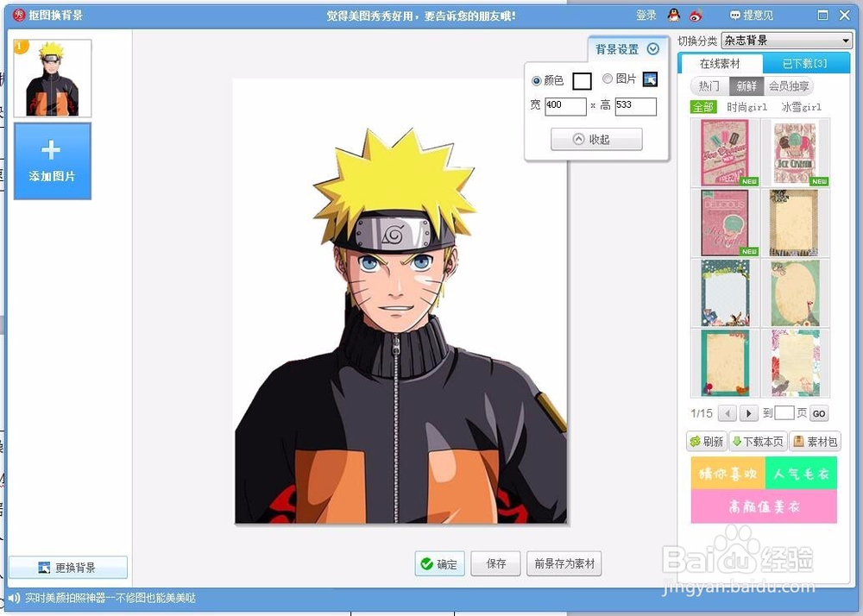The image size is (863, 616).
Task: Choose the green oval frame background
Action: (x=796, y=293)
